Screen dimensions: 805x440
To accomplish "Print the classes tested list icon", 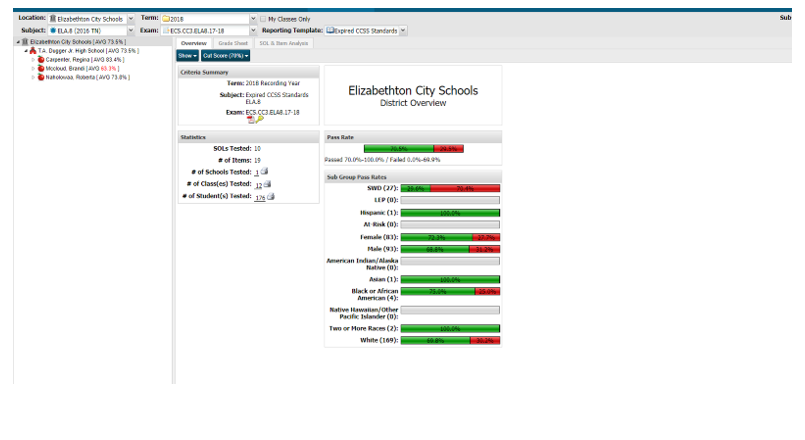I will pos(267,184).
